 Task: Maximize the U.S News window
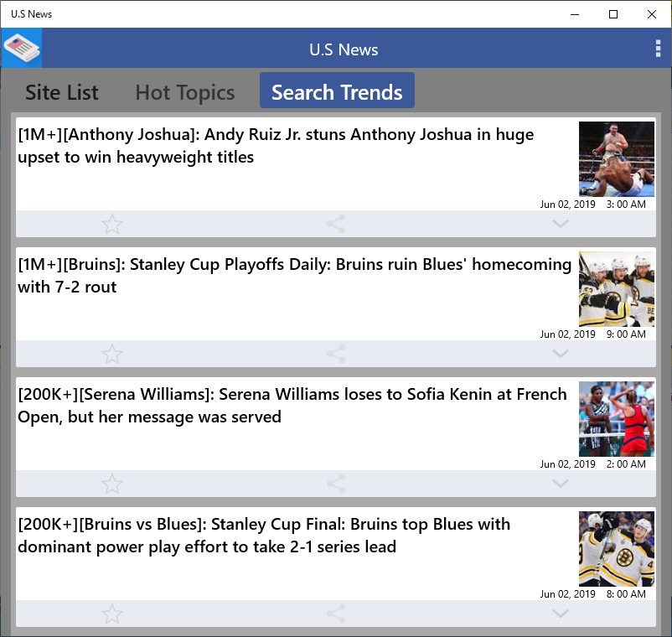click(x=613, y=14)
